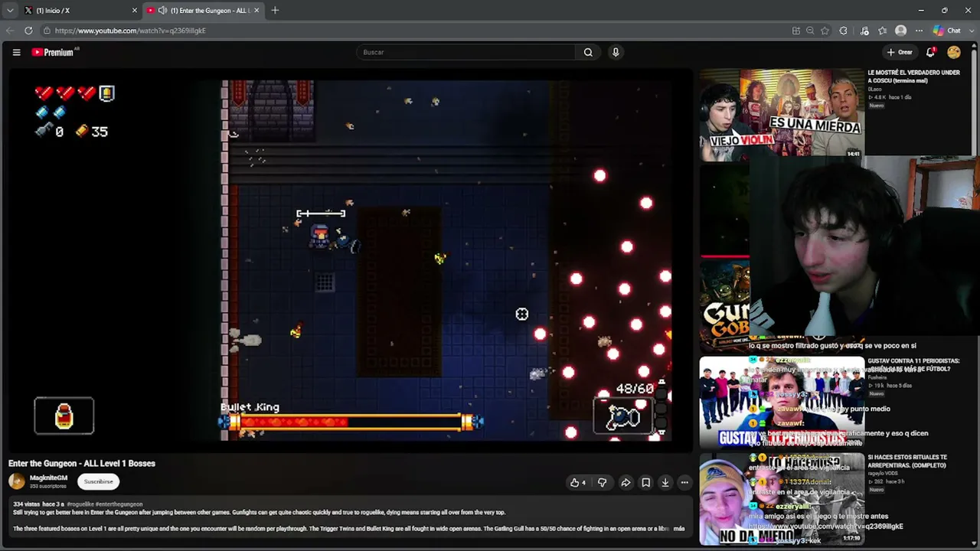This screenshot has width=980, height=551.
Task: Open GUSTAV CONTRA 11 PERIODISTAS video title
Action: (913, 364)
